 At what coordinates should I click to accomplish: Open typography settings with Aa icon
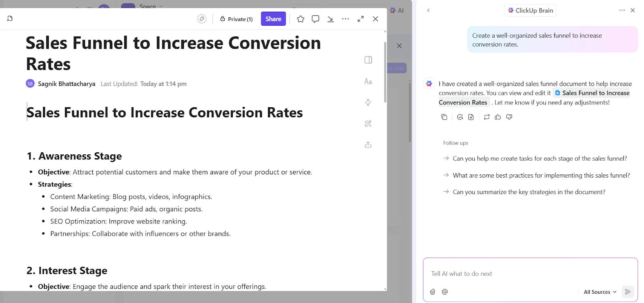point(368,81)
